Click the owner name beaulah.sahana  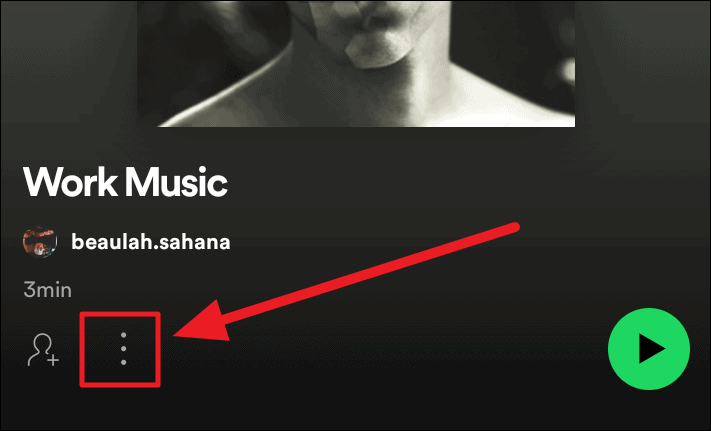tap(151, 242)
